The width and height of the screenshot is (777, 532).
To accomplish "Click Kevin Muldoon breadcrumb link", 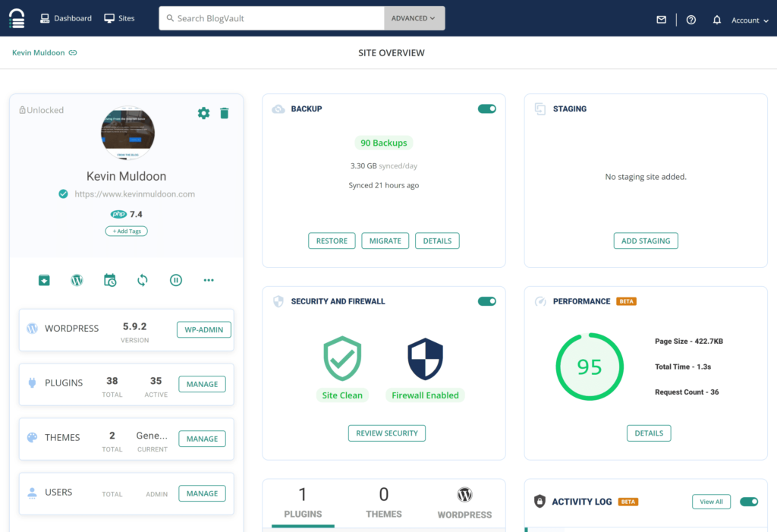I will click(x=38, y=52).
